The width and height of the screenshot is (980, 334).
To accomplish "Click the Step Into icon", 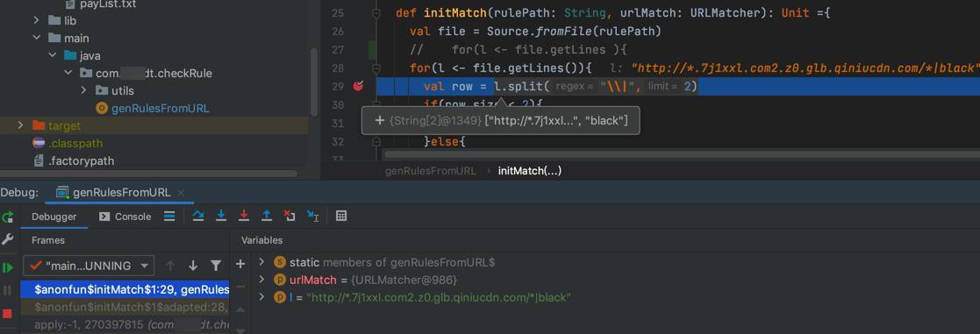I will click(220, 216).
